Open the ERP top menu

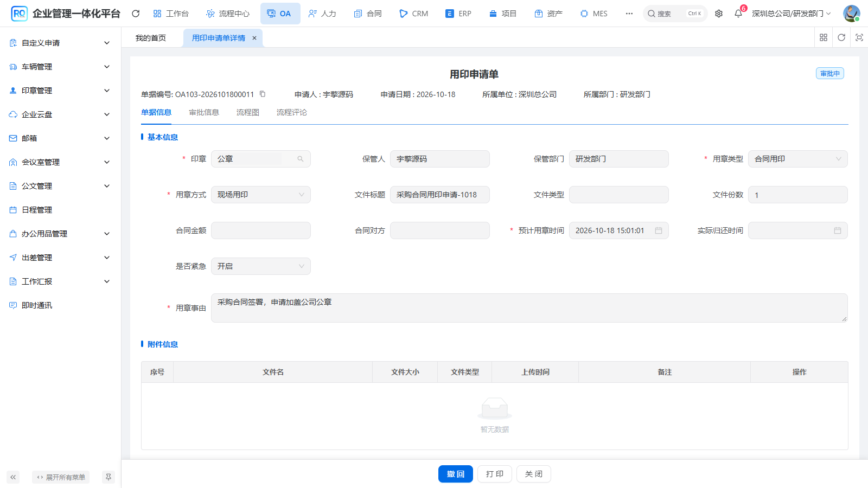point(458,14)
